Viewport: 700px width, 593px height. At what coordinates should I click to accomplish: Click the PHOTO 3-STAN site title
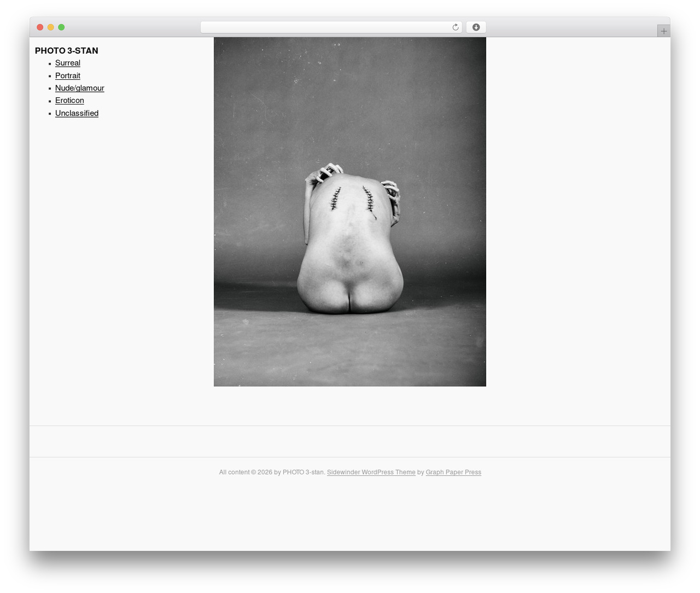click(x=67, y=51)
